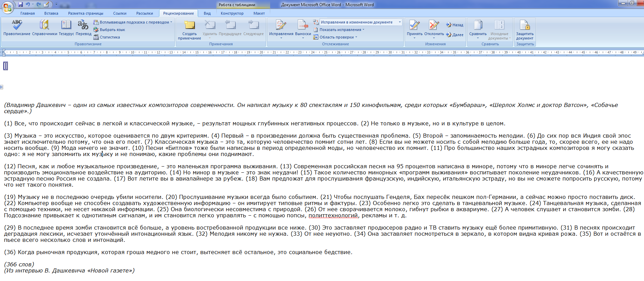Screen dimensions: 644x281
Task: Click the underlined word политтехнологий
Action: [333, 215]
